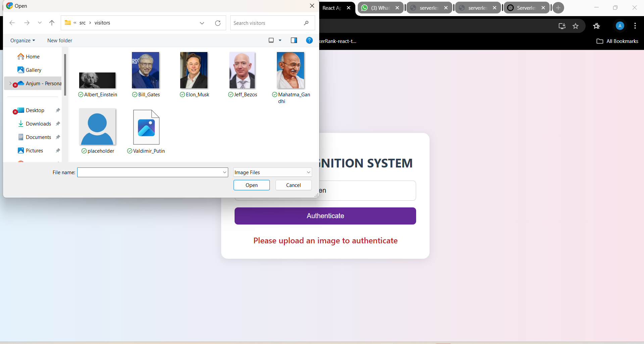Click the search magnifier icon
The image size is (644, 344).
(x=306, y=23)
